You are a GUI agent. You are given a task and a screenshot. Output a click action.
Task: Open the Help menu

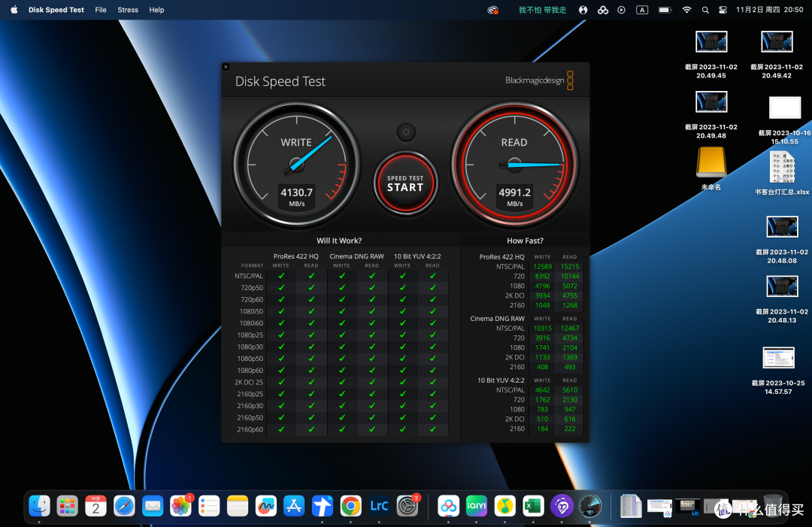pos(156,10)
